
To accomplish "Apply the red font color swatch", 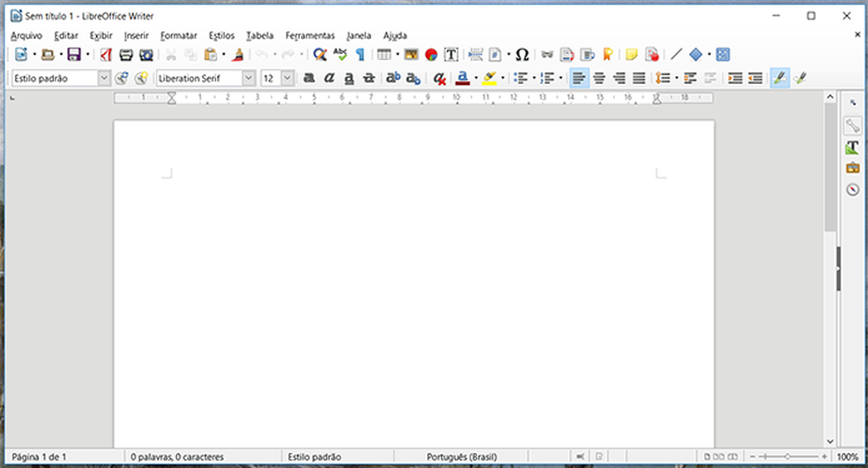I will coord(463,78).
